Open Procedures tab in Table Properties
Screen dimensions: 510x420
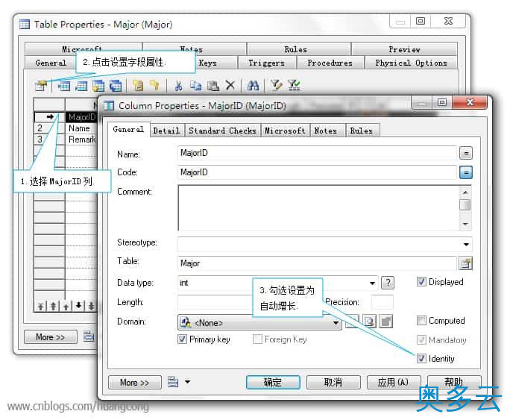[330, 63]
